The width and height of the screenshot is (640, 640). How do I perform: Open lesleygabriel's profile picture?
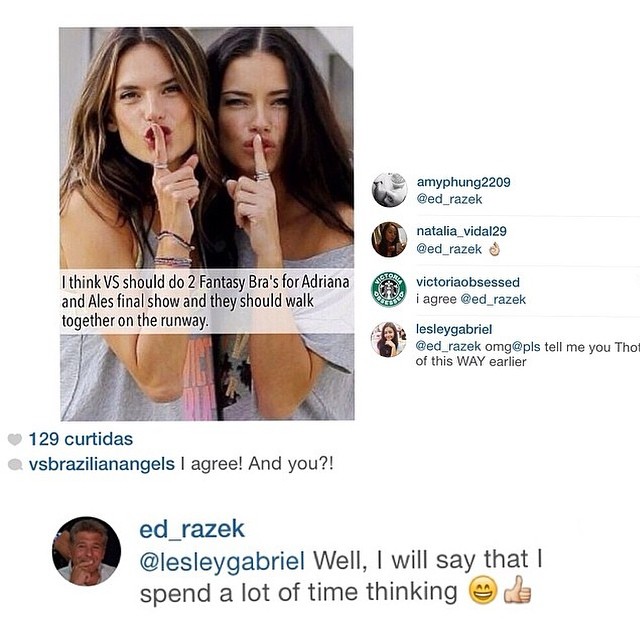(389, 339)
